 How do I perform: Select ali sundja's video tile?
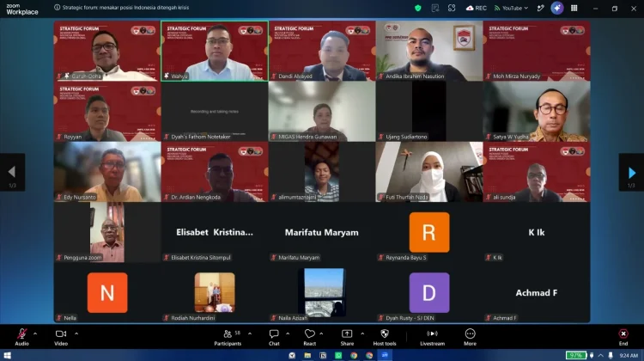537,172
